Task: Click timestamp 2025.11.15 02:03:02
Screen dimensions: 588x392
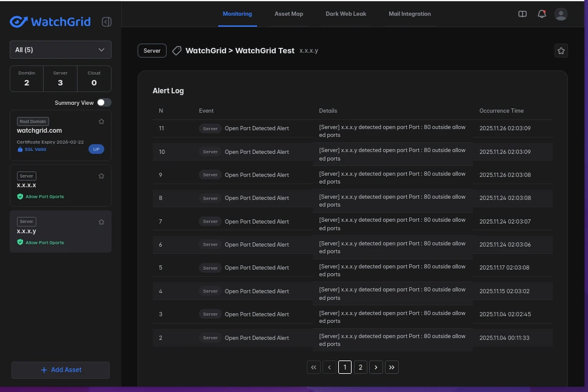Action: [504, 291]
